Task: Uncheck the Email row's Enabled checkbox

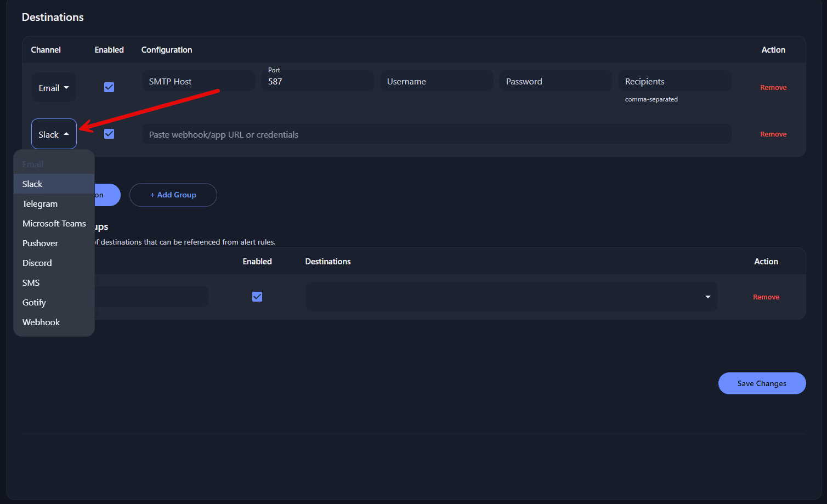Action: (x=109, y=87)
